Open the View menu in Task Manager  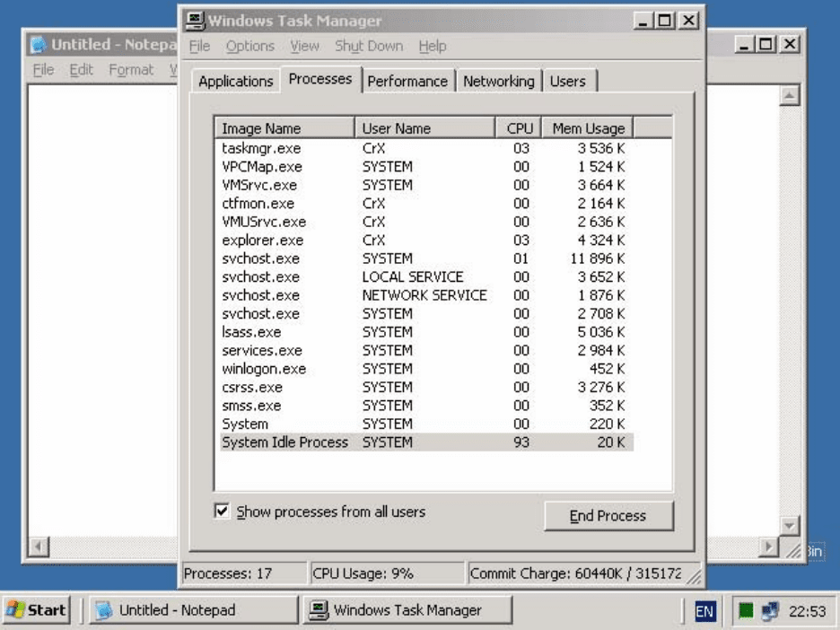click(304, 46)
